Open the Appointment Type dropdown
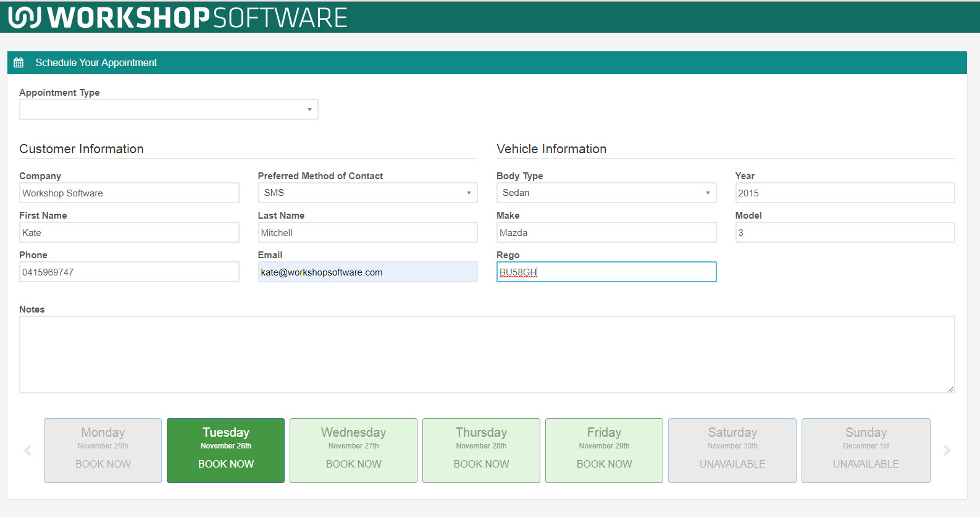 coord(169,109)
